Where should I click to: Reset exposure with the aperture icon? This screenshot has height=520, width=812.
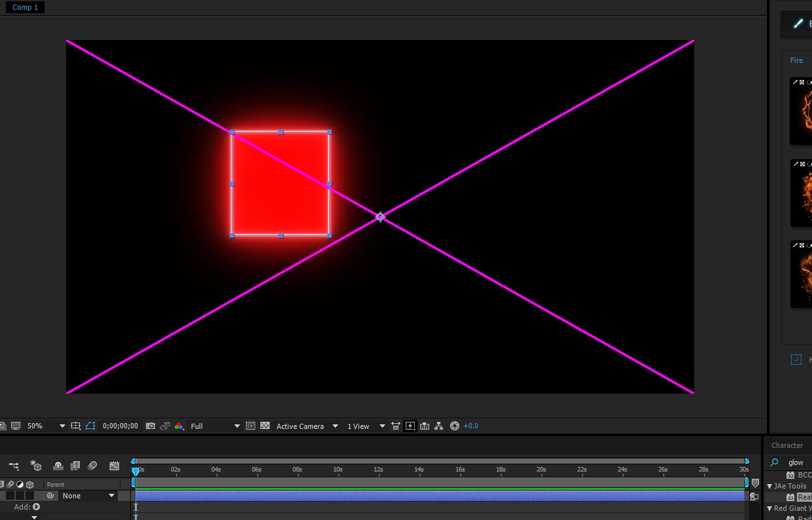coord(455,426)
